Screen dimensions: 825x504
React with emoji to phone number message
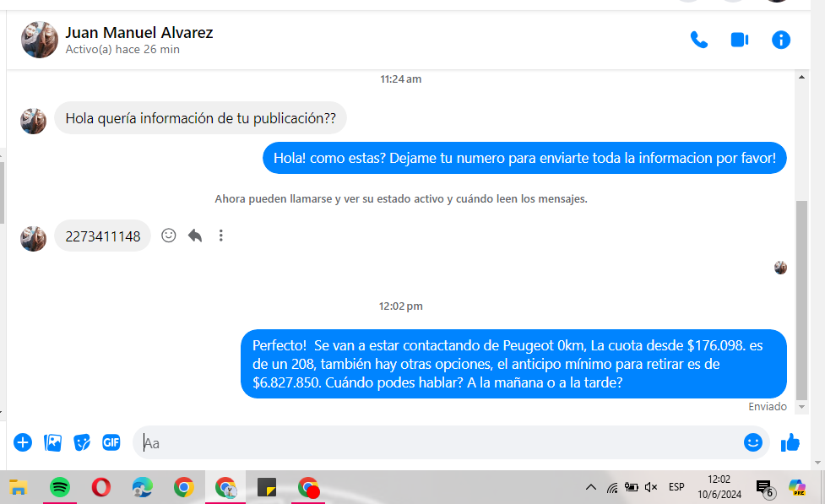coord(169,236)
